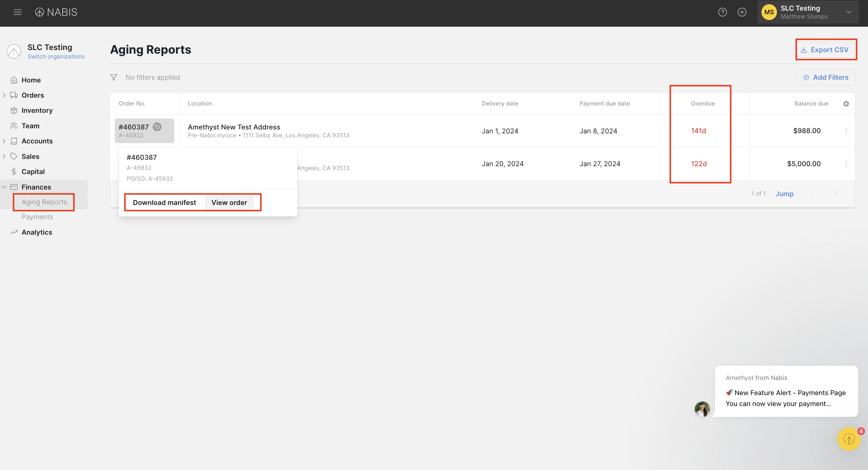Go to Payments in the sidebar

click(37, 217)
